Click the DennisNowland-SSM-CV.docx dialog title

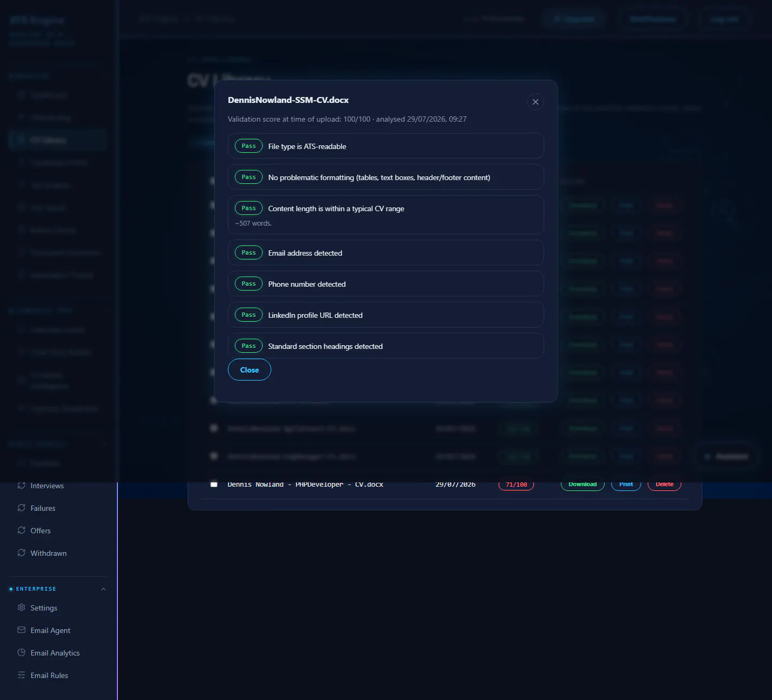coord(288,100)
